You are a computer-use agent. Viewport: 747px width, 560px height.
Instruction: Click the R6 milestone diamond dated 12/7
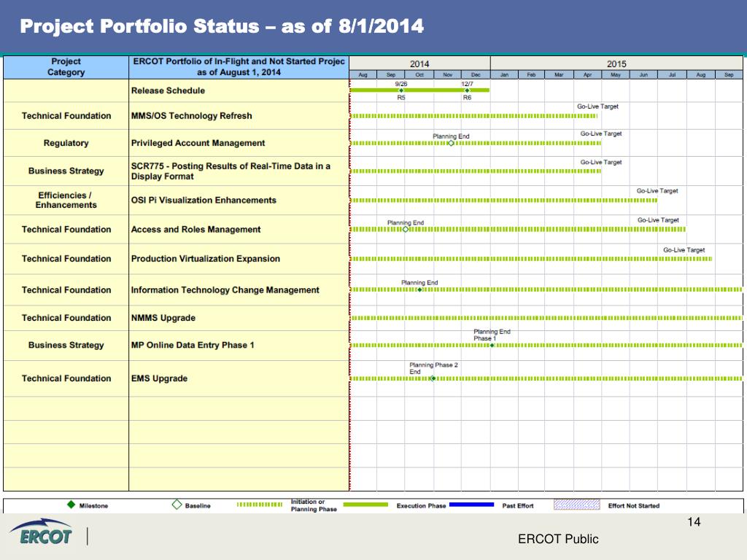tap(467, 90)
